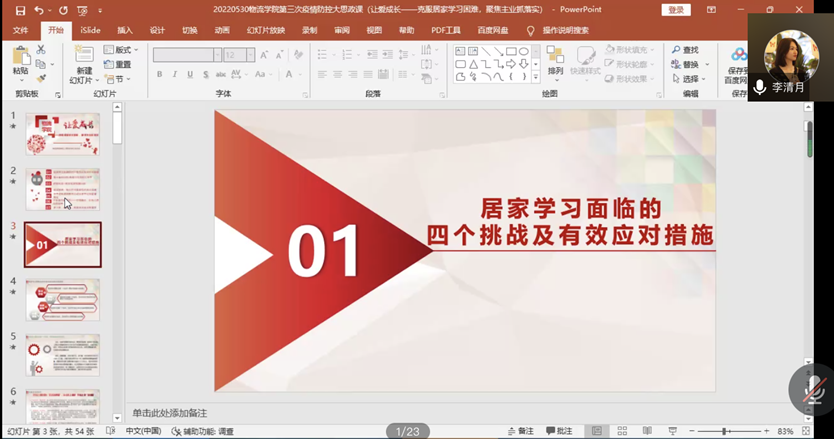Select slide 4 thumbnail in panel

pos(62,300)
